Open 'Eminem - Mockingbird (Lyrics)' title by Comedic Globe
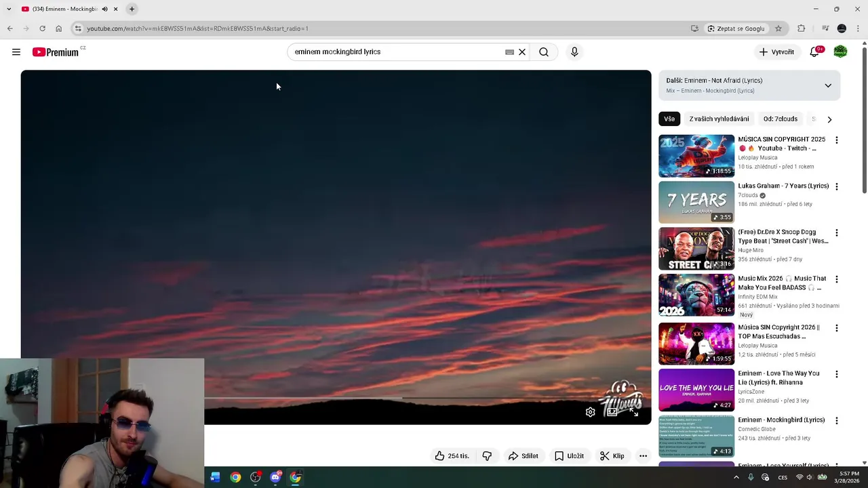The height and width of the screenshot is (488, 868). [781, 420]
